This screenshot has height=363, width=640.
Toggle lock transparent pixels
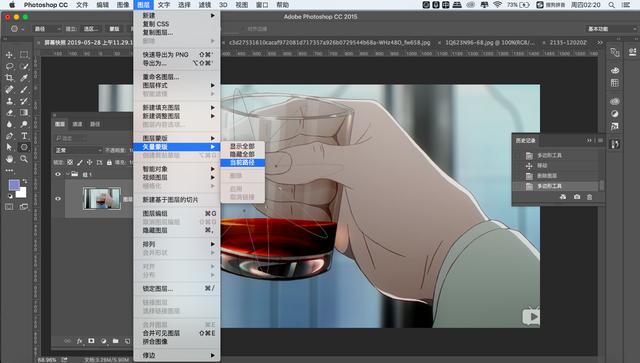click(x=70, y=162)
